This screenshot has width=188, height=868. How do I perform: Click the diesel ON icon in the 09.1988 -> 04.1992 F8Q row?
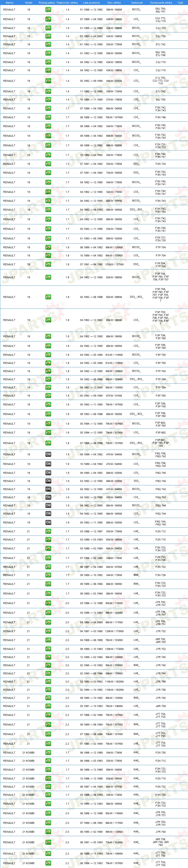(x=48, y=454)
